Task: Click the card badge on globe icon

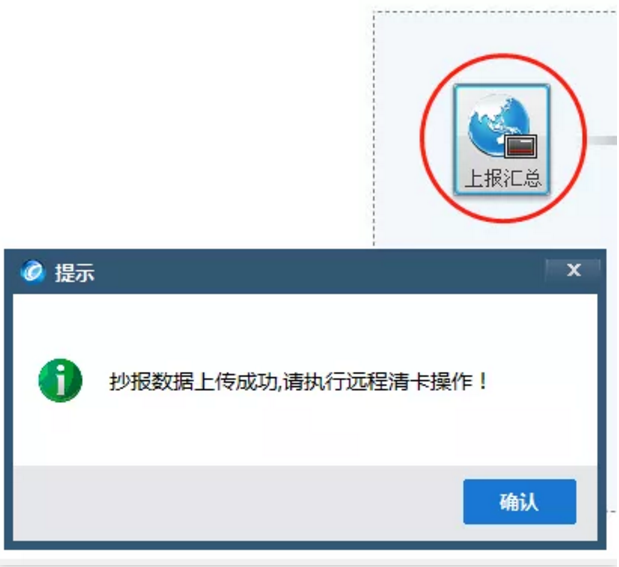Action: click(521, 146)
